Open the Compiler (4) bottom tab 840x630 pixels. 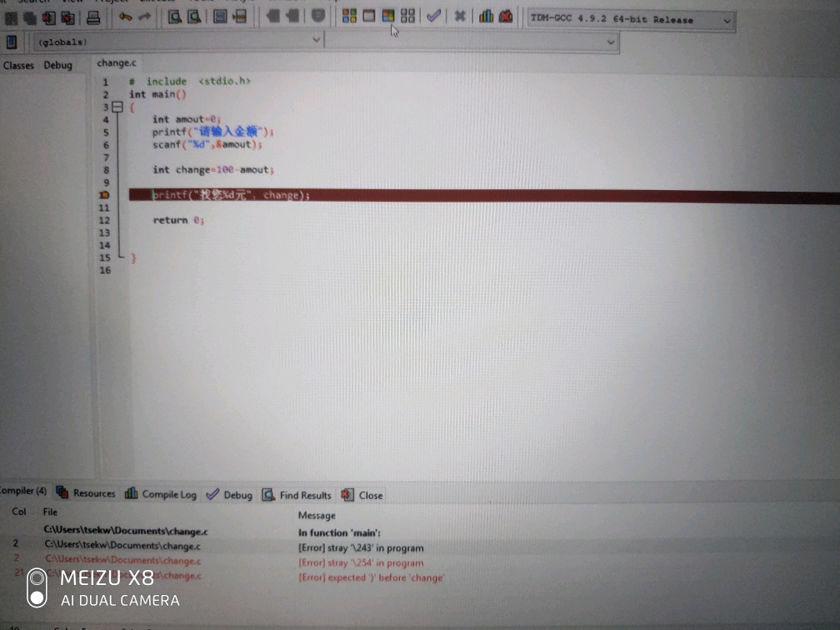click(23, 491)
